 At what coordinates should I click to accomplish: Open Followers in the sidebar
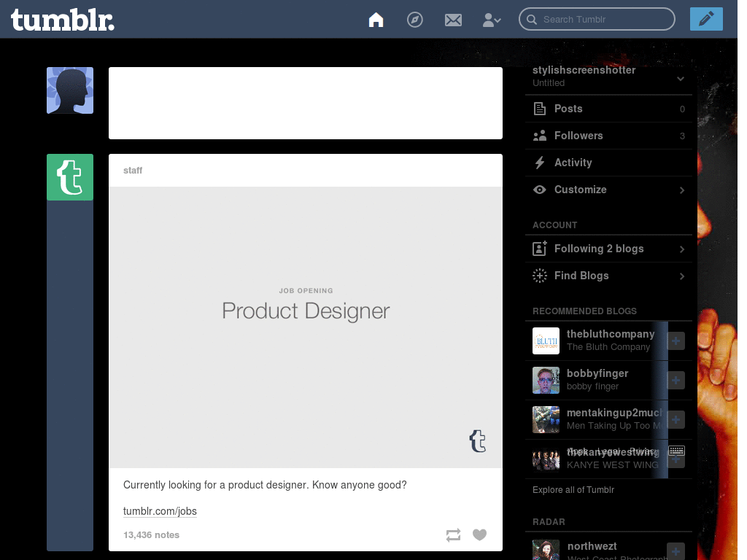tap(608, 136)
